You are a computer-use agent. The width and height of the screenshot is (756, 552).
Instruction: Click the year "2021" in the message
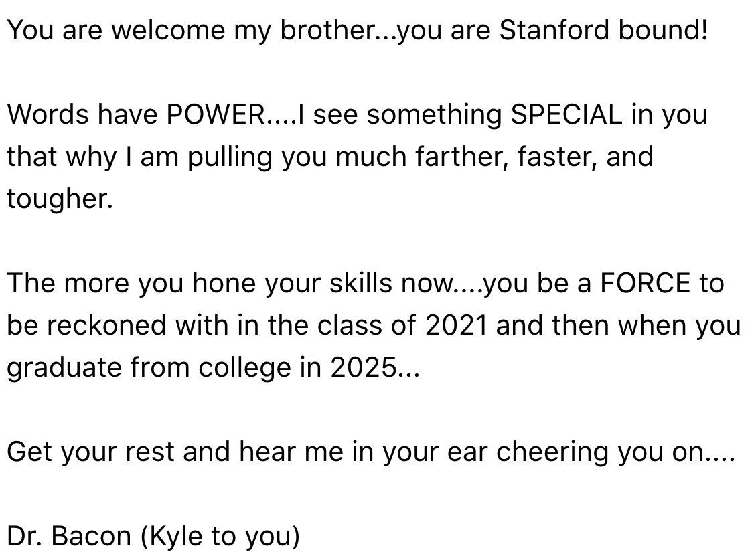tap(456, 325)
